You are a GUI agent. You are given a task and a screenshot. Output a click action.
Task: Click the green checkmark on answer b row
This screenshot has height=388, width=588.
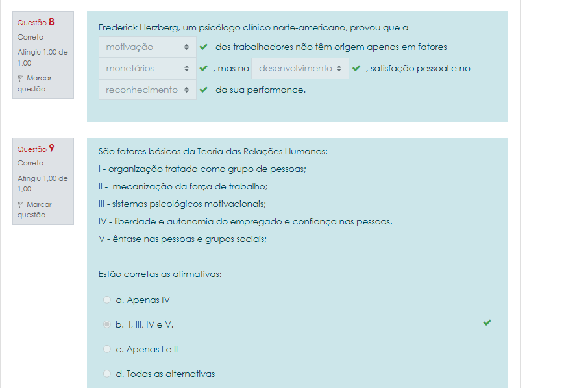point(487,322)
